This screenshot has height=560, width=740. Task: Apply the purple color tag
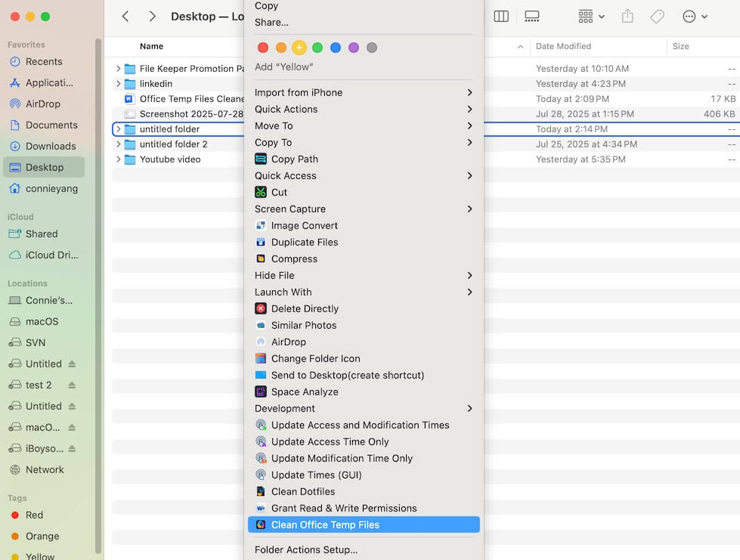(x=354, y=48)
